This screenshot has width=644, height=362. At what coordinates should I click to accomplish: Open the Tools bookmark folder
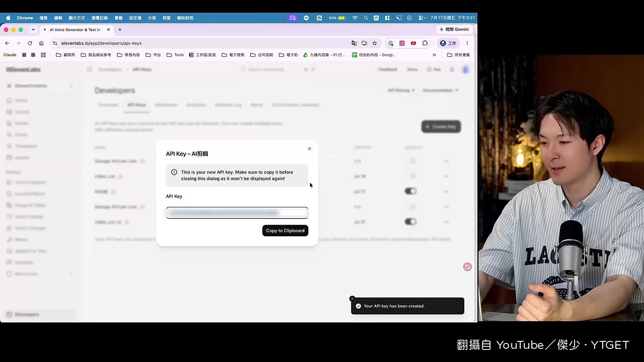(x=175, y=55)
